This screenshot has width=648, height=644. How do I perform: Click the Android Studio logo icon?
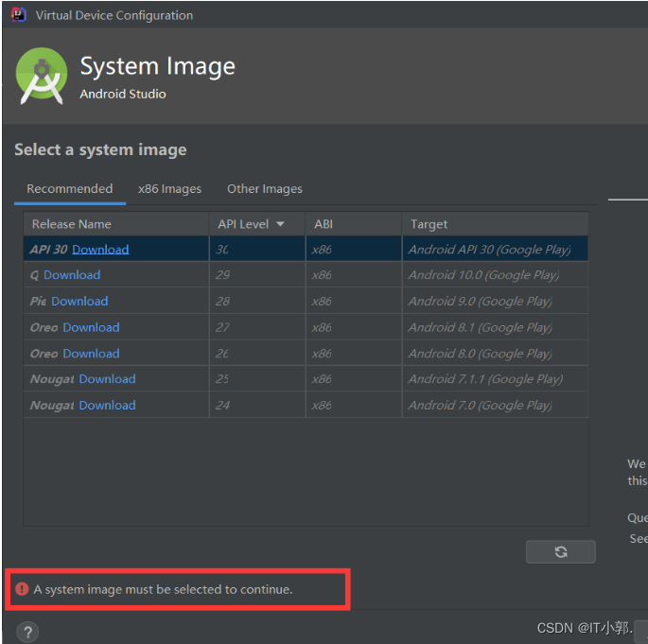[42, 76]
